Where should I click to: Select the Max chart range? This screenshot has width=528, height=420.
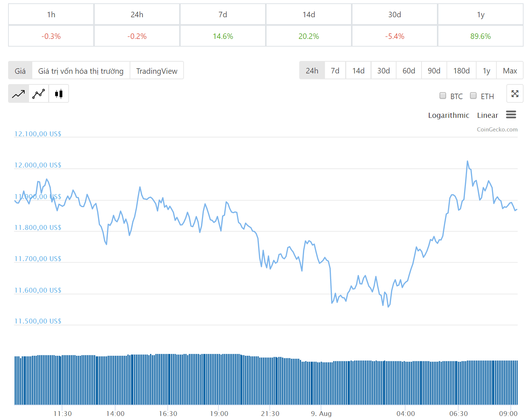510,70
